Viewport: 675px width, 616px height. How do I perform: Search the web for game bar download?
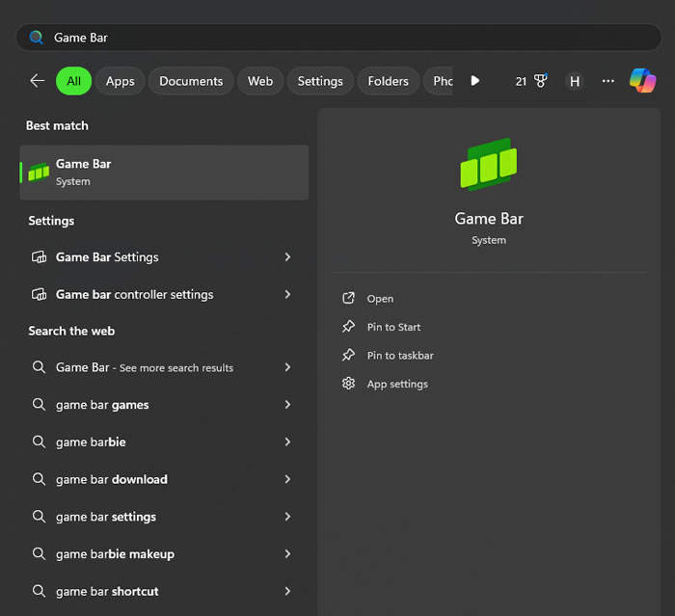point(164,479)
